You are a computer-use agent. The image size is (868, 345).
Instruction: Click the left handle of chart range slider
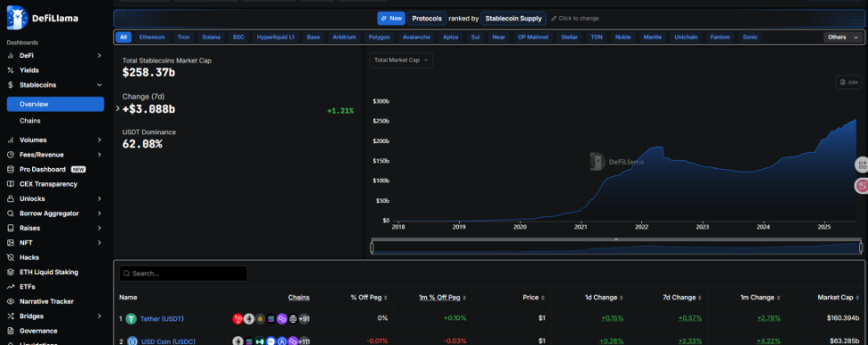point(372,247)
